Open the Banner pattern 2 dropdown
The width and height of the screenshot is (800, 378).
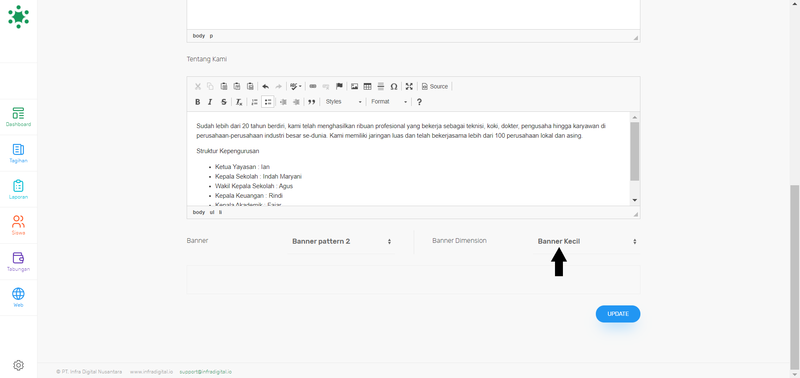(x=341, y=241)
